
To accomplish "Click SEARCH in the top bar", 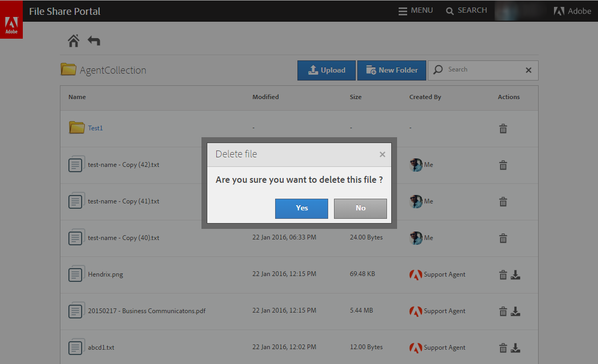I will tap(467, 11).
